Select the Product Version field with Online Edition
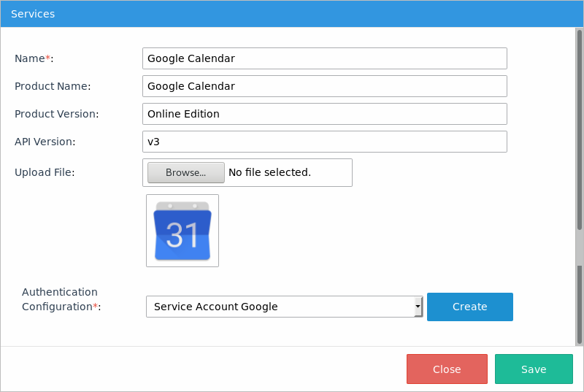This screenshot has height=392, width=584. tap(324, 114)
